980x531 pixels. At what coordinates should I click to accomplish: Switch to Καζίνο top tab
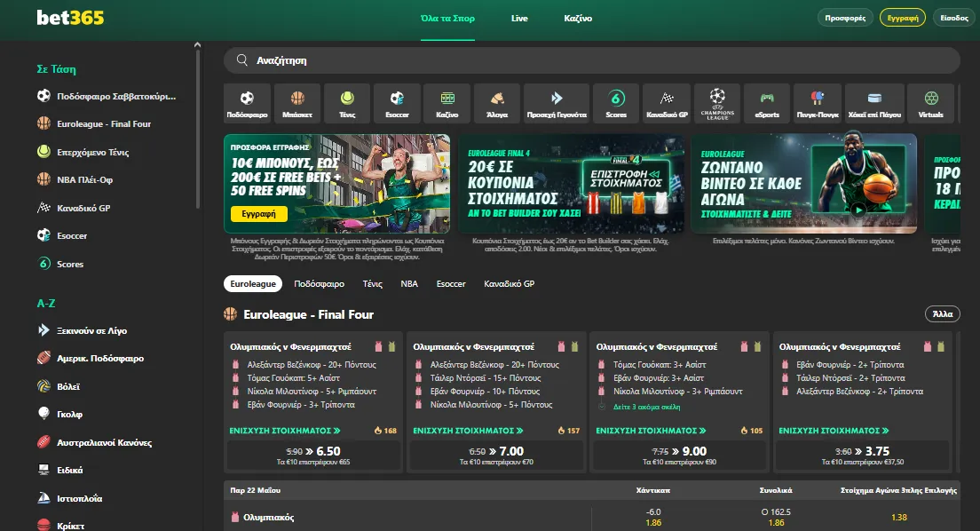(x=578, y=18)
